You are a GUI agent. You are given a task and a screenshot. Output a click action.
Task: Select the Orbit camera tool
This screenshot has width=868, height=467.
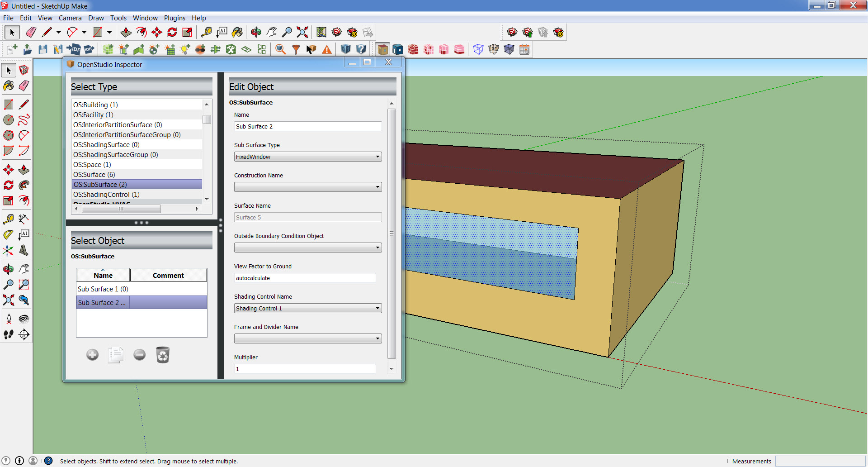256,32
